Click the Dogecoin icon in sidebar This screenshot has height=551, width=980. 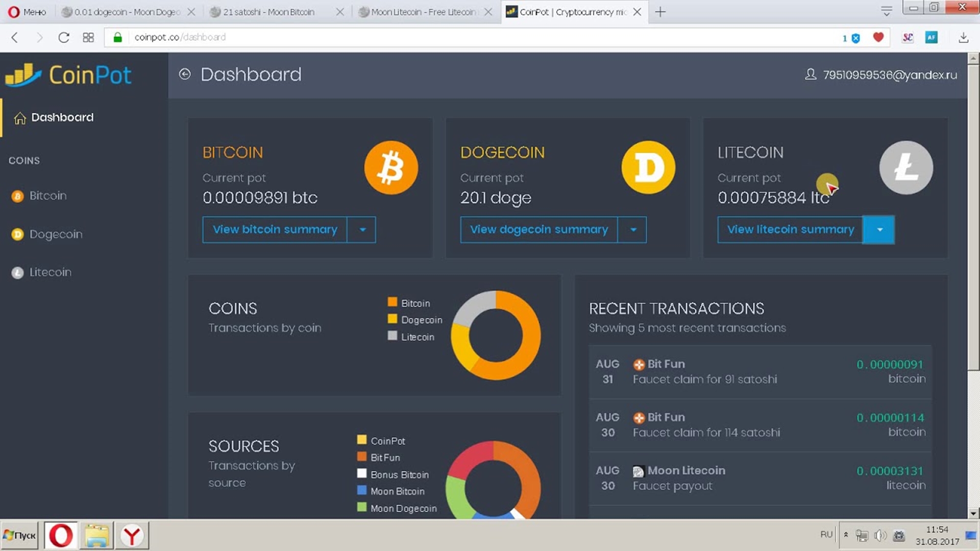coord(18,234)
